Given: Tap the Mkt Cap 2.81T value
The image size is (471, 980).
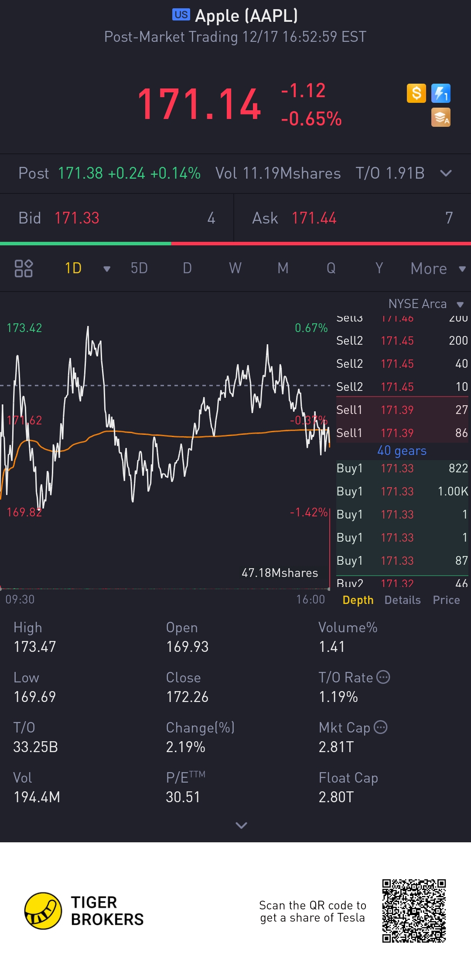Looking at the screenshot, I should tap(336, 747).
